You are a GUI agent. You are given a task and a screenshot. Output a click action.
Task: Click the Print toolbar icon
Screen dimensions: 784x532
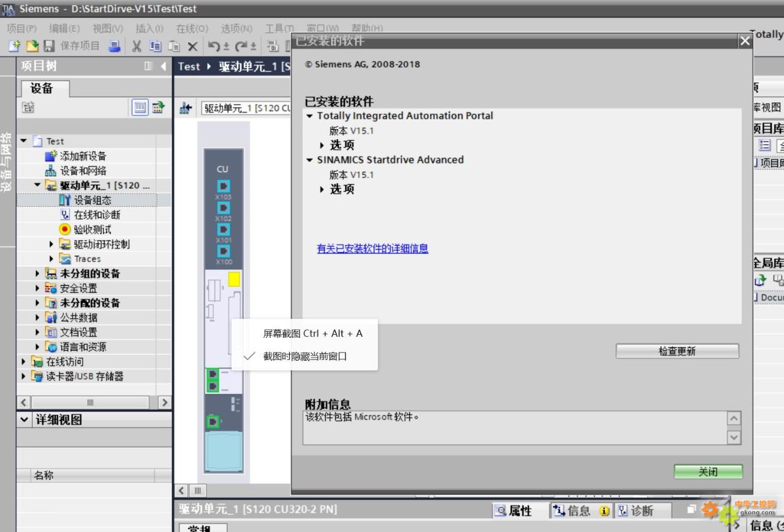tap(115, 46)
